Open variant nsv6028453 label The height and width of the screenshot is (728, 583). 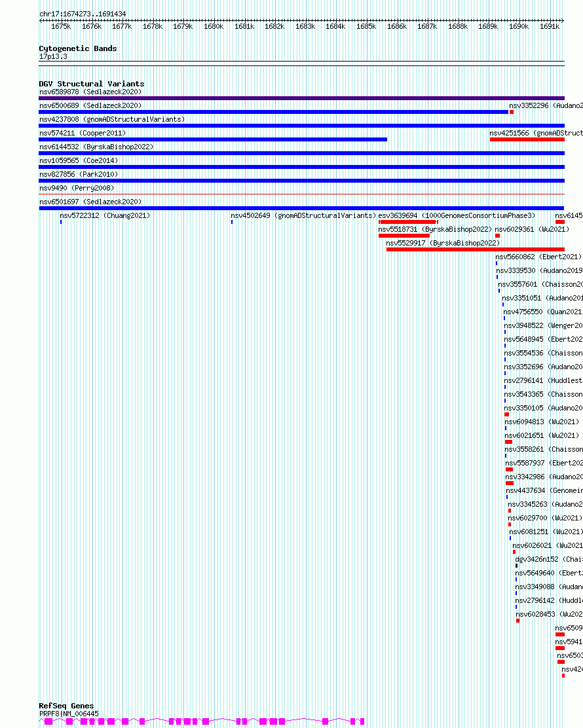coord(550,614)
